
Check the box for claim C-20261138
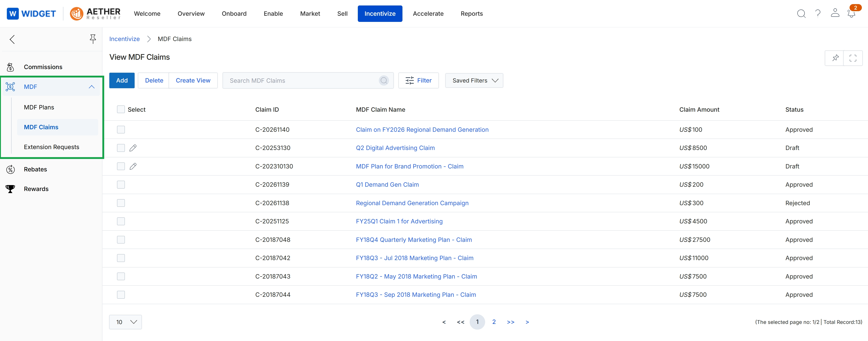121,203
